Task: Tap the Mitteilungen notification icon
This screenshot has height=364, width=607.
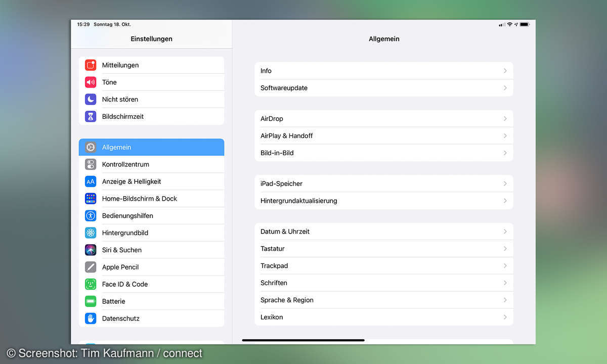Action: click(91, 65)
